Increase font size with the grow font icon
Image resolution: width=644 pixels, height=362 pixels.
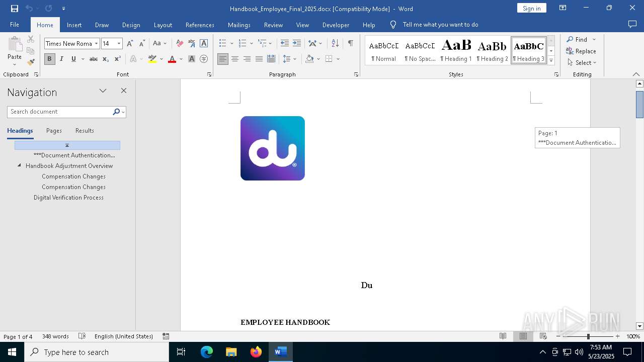[130, 44]
